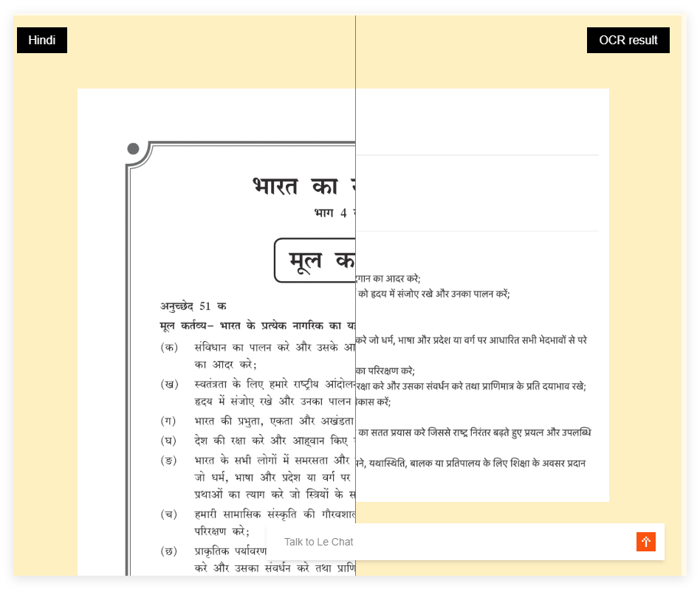The image size is (700, 589).
Task: Click the (ग) list item marker
Action: coord(169,421)
